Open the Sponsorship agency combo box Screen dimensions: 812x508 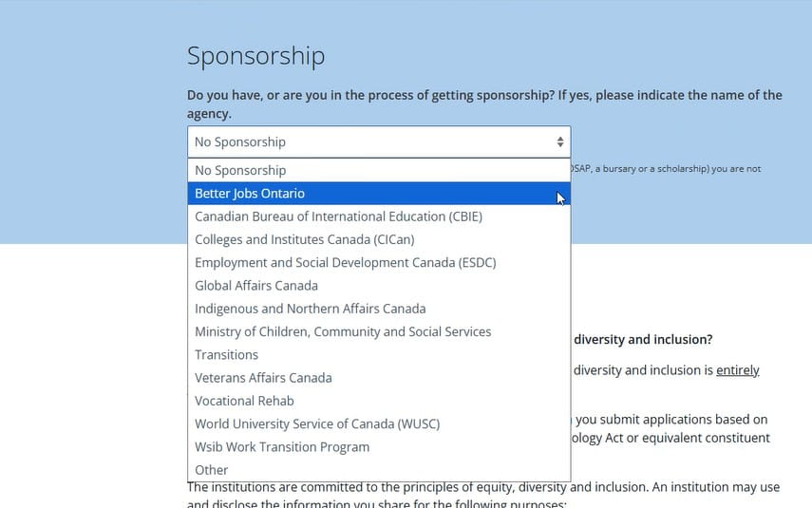pos(378,142)
